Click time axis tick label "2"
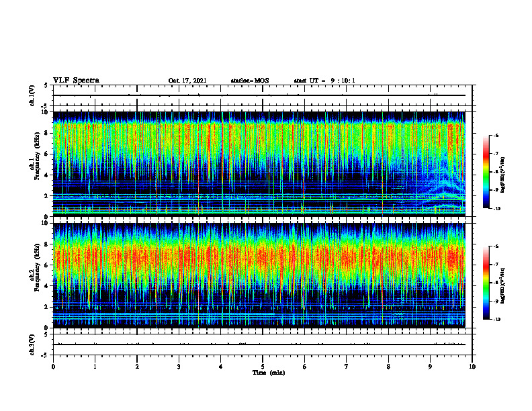The image size is (532, 411). [137, 367]
